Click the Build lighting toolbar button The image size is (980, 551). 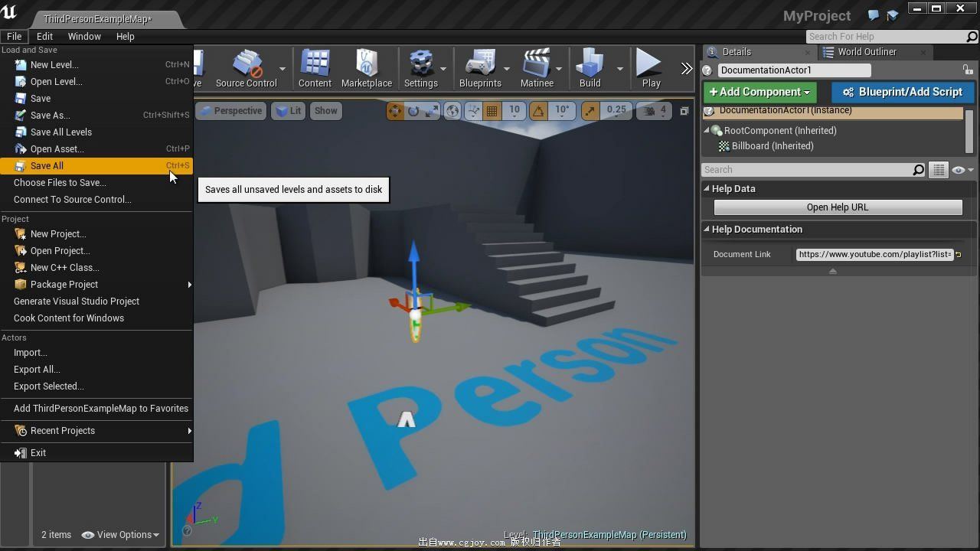590,69
